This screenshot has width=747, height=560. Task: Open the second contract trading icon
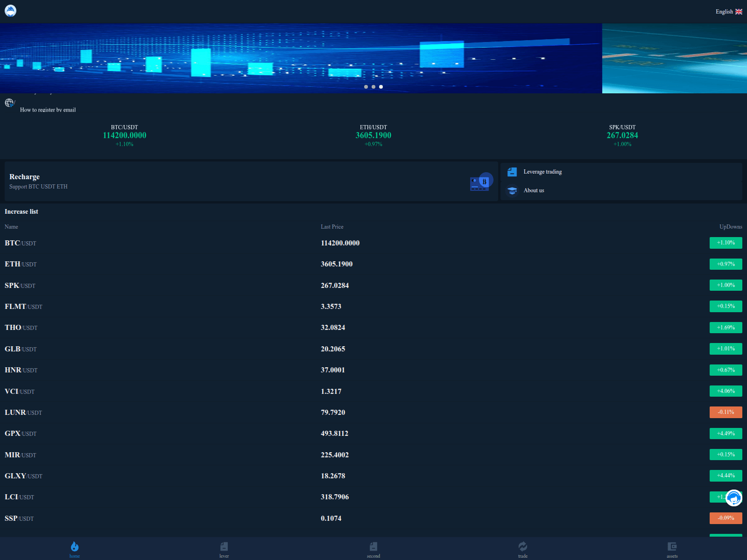(x=373, y=546)
